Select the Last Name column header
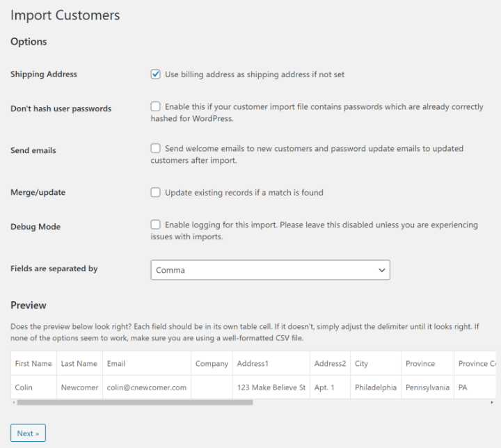Viewport: 501px width, 448px height. pos(79,364)
